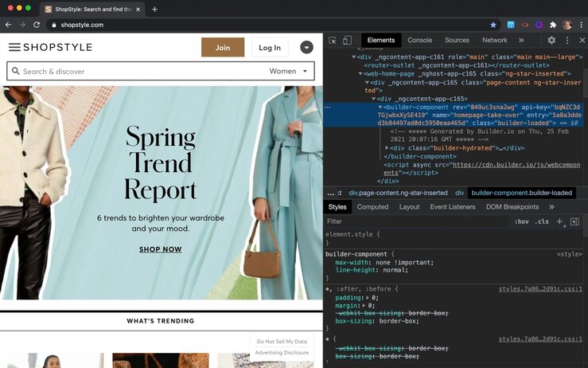This screenshot has height=368, width=588.
Task: Click the SHOPSTYLE logo
Action: (x=57, y=47)
